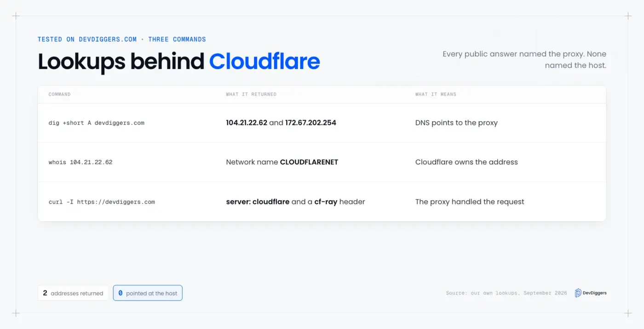Click the WHAT IT MEANS column header
644x329 pixels.
tap(436, 94)
